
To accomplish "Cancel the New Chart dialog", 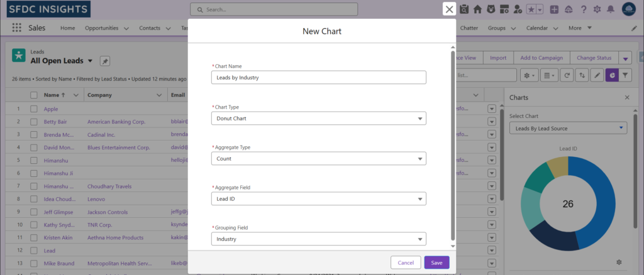I will [x=406, y=262].
